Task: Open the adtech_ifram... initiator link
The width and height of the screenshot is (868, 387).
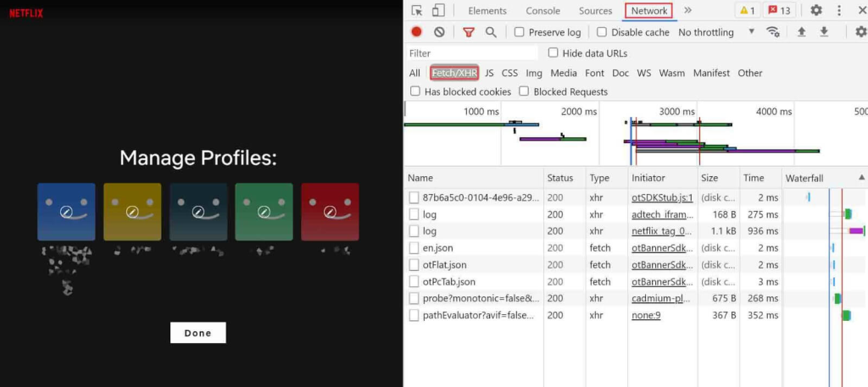Action: (662, 214)
